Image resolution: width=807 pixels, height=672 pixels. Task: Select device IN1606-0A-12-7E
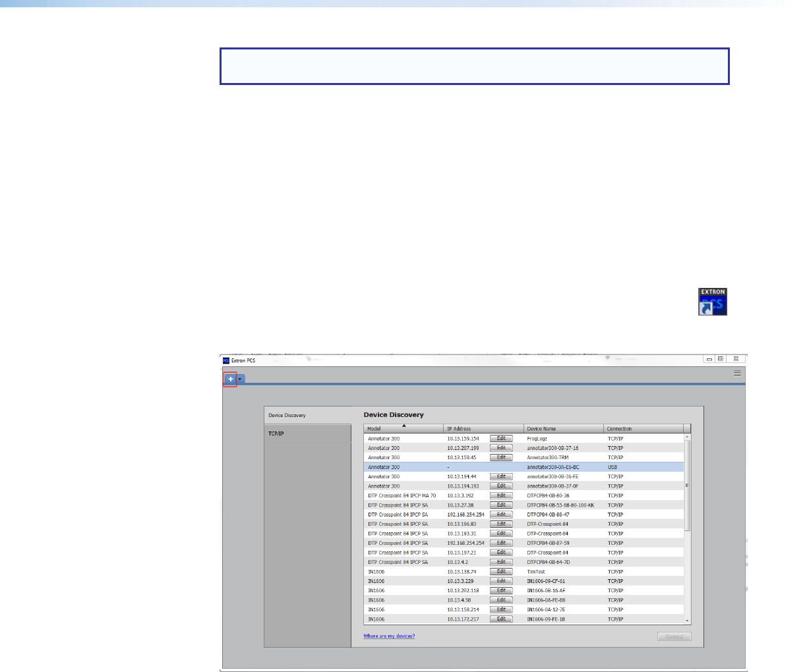coord(546,610)
